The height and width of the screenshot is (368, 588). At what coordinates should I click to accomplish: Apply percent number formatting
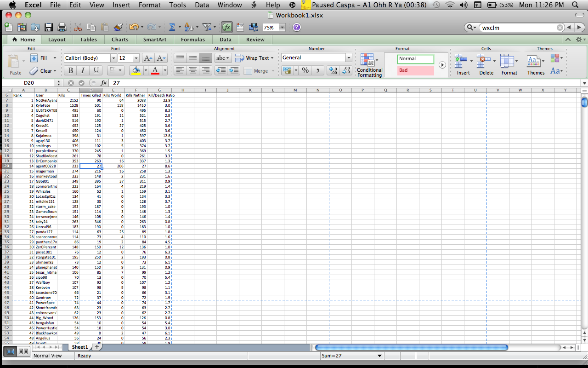[305, 70]
